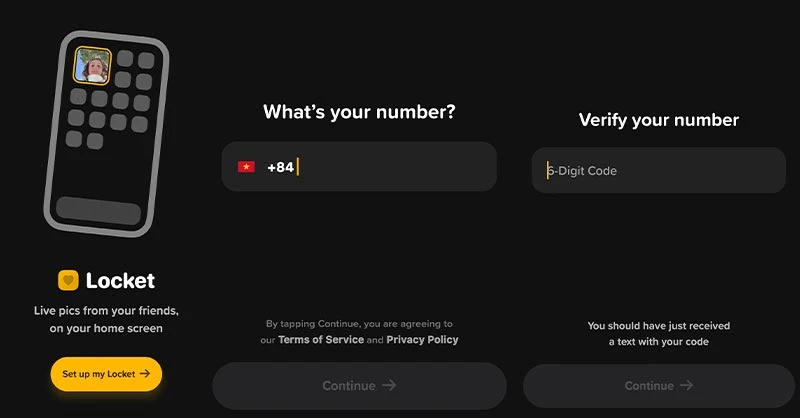Select the photo widget on the phone illustration
This screenshot has width=800, height=418.
93,66
